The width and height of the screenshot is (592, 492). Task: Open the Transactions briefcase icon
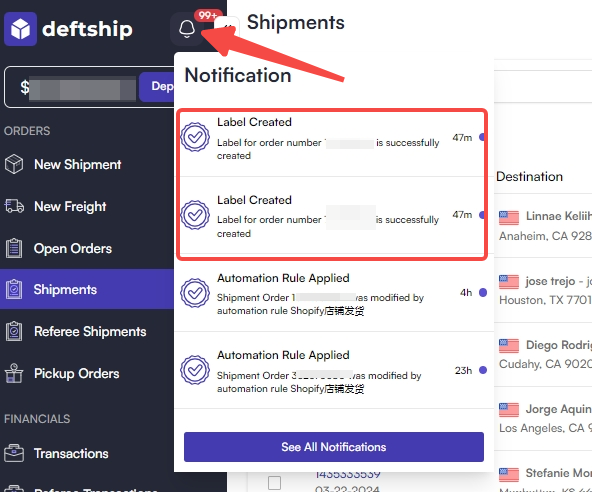pyautogui.click(x=14, y=453)
